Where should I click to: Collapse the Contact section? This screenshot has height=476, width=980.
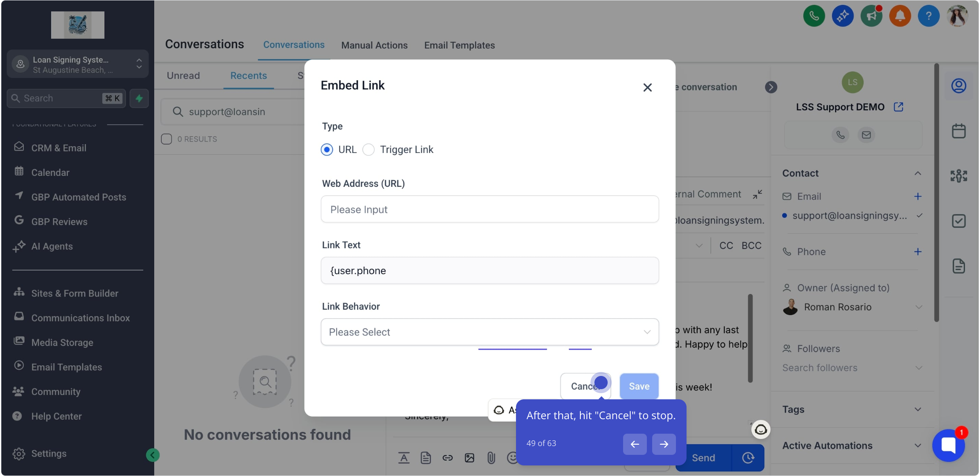pos(918,173)
